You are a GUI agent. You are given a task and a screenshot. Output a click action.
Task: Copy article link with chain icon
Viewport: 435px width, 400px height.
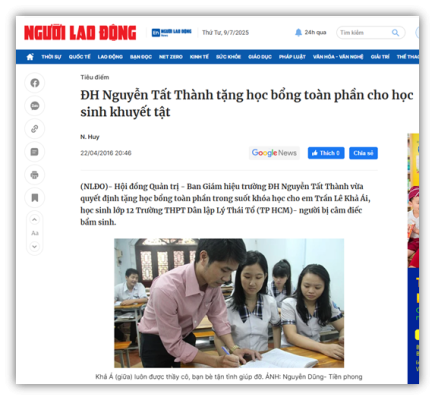pos(35,129)
